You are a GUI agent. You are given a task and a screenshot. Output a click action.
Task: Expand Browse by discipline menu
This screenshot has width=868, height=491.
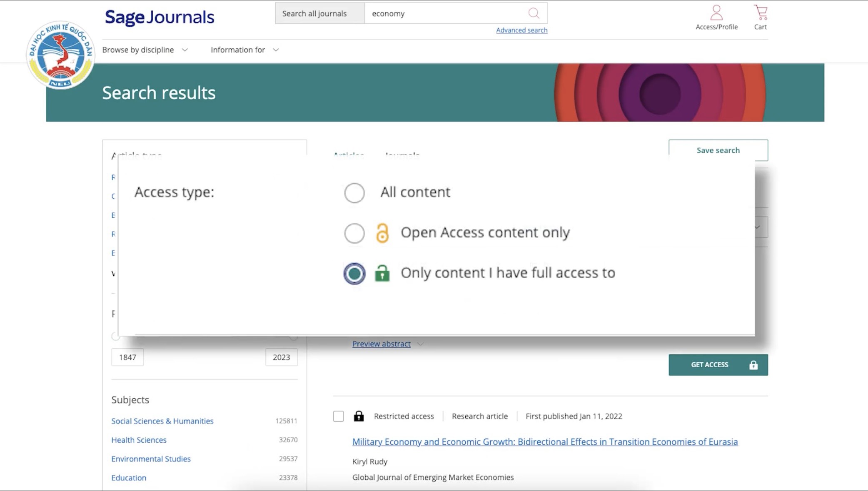click(145, 50)
